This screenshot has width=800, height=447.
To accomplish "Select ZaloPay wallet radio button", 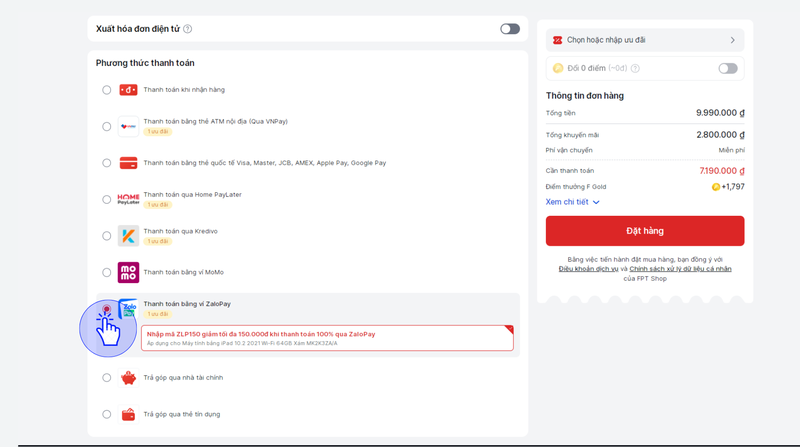I will [x=106, y=309].
